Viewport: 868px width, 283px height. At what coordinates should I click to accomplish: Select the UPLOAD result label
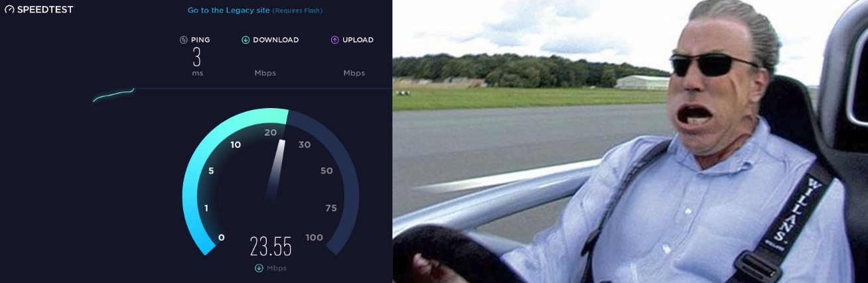tap(358, 40)
